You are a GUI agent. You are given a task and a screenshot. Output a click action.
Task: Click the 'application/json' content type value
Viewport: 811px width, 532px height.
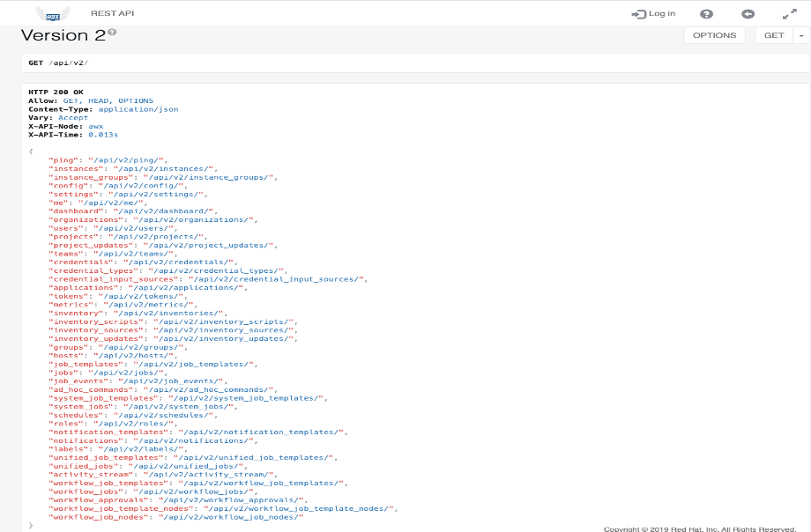138,109
